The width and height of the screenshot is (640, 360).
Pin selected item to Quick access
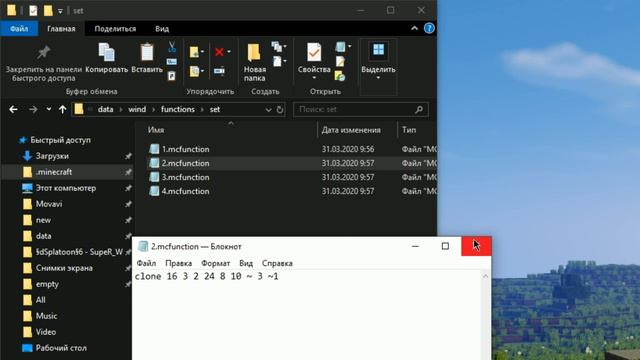pyautogui.click(x=44, y=62)
